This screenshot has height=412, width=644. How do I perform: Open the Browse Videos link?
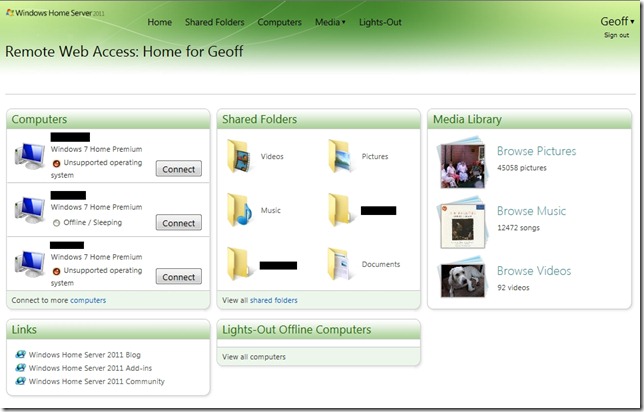535,271
